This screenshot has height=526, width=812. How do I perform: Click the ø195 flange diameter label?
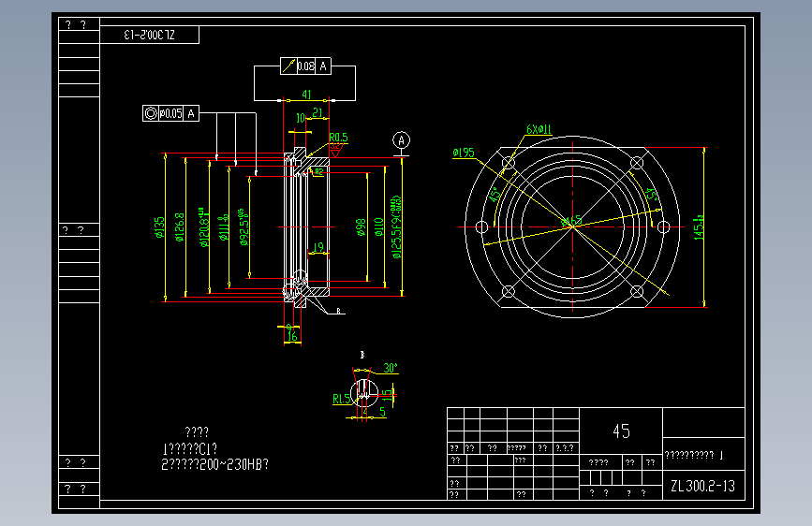click(x=464, y=153)
